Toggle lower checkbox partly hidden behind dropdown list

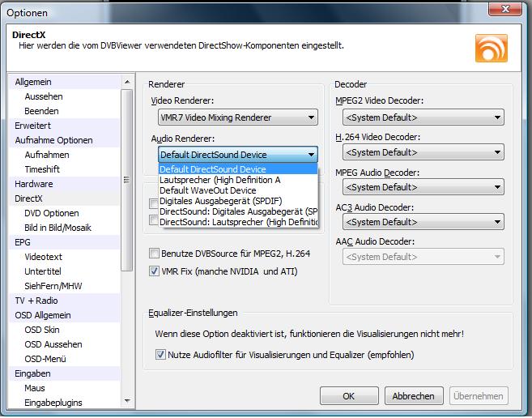coord(153,220)
